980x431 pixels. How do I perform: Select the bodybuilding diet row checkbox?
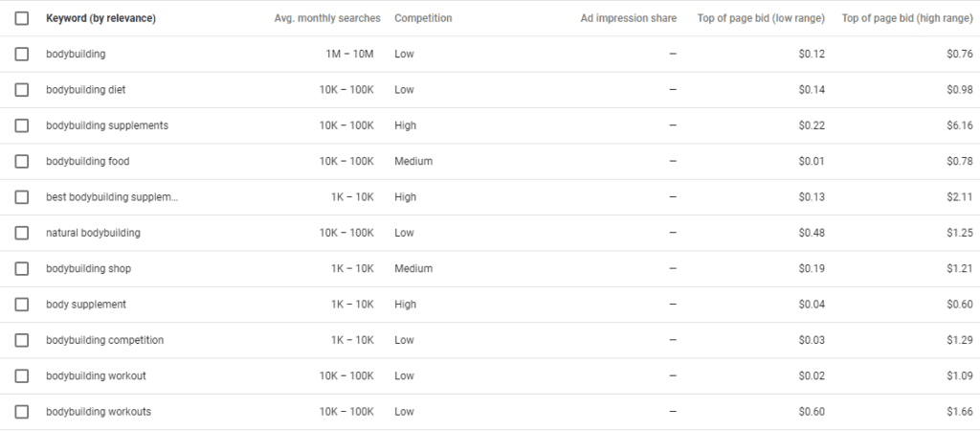tap(22, 89)
